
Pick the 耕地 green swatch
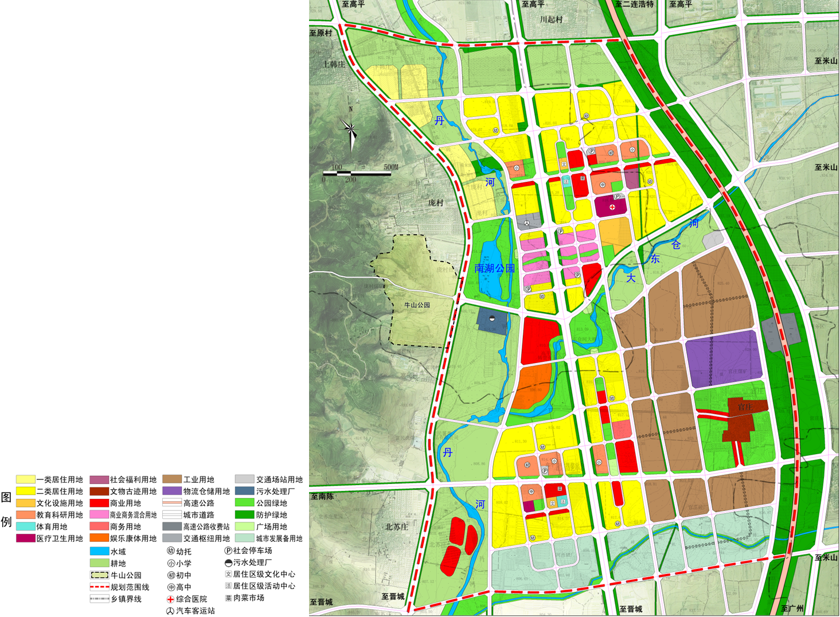[99, 564]
